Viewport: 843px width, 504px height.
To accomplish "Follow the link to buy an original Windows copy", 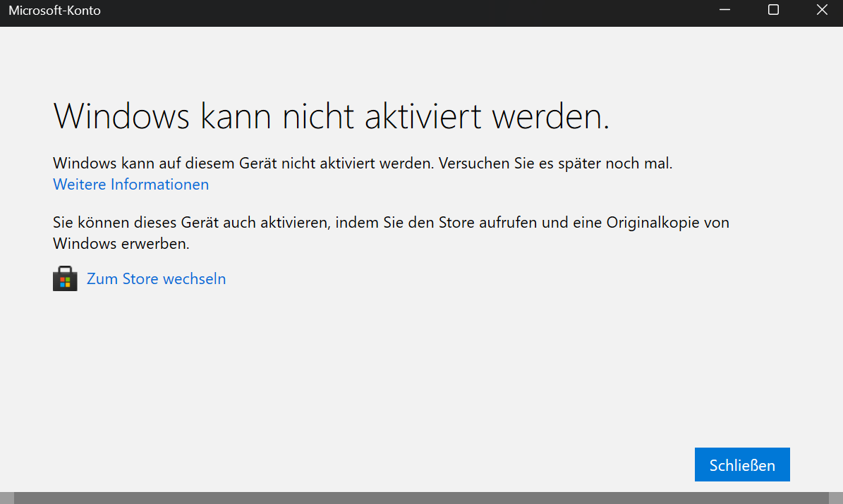I will click(156, 278).
